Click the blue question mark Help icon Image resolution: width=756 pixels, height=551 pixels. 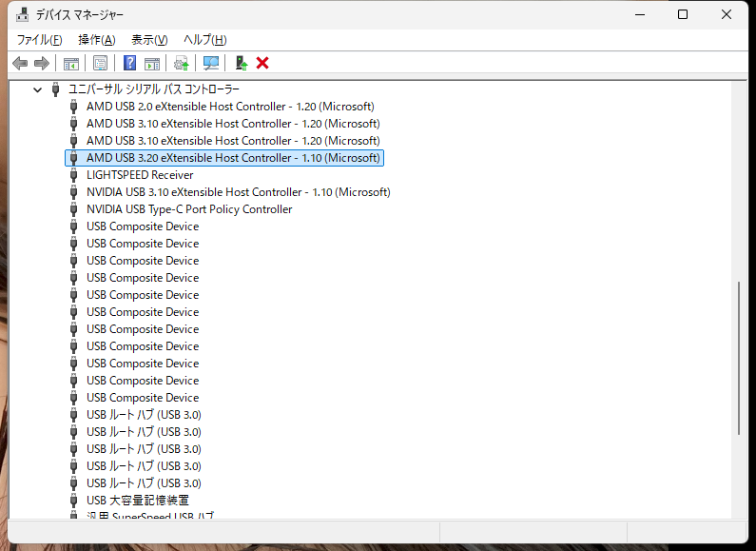(x=130, y=63)
